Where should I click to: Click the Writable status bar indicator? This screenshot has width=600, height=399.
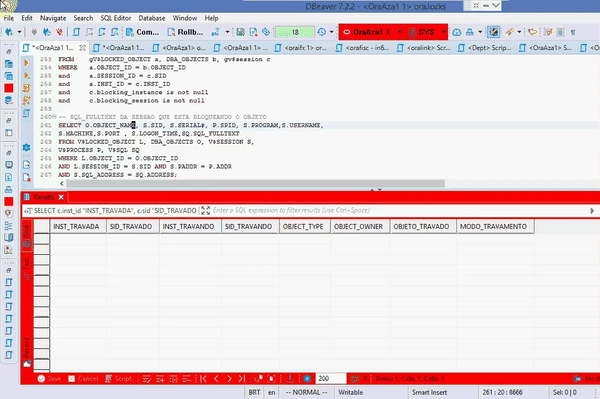pyautogui.click(x=350, y=392)
